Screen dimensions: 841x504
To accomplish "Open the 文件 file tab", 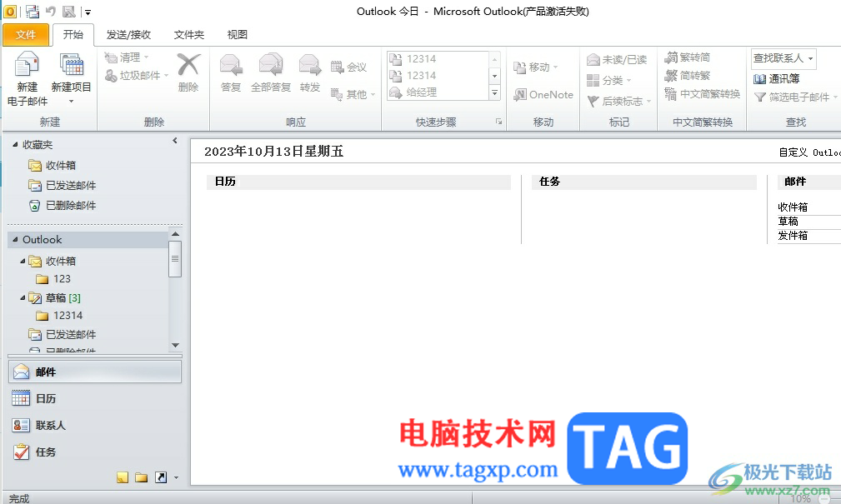I will coord(26,35).
